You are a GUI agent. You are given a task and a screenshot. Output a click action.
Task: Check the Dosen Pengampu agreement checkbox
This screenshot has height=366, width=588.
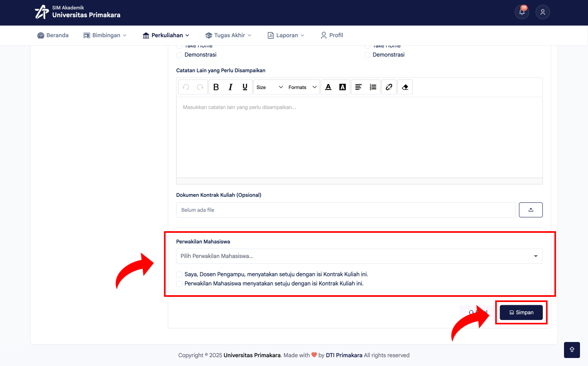tap(179, 274)
